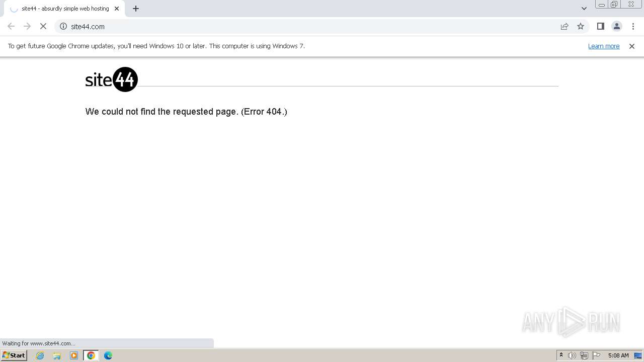
Task: Open File Explorer from taskbar
Action: (x=57, y=355)
